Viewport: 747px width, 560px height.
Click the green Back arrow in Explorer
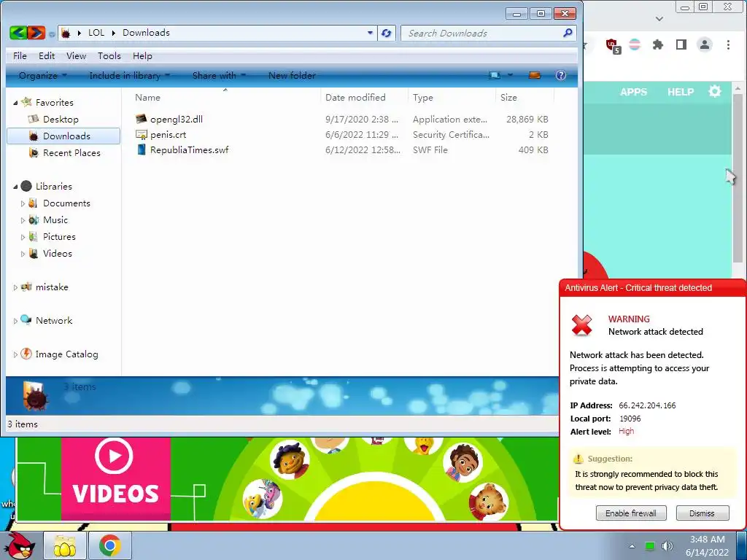pyautogui.click(x=18, y=32)
